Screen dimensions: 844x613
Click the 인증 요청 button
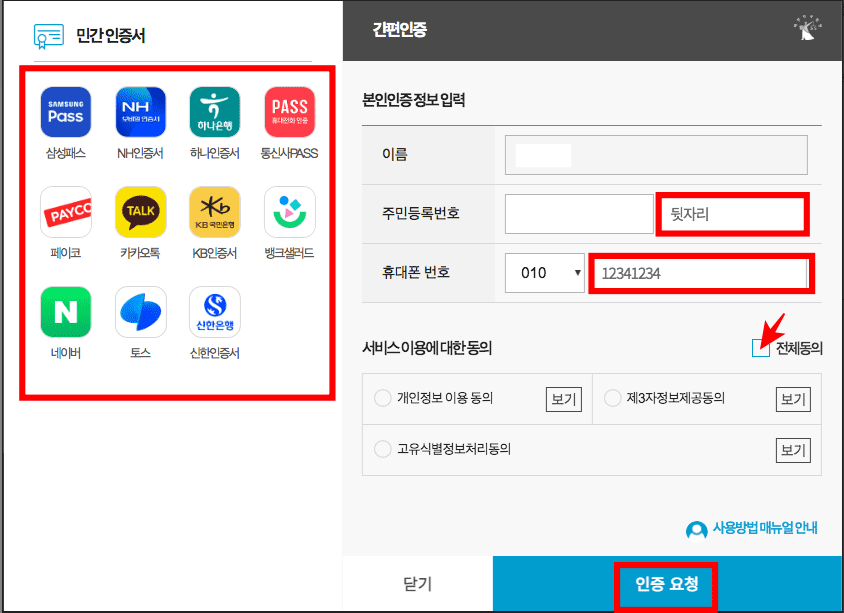point(666,584)
